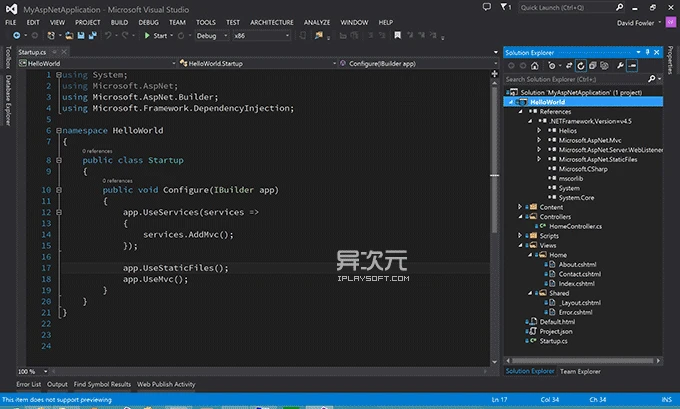Click the Undo arrow icon
This screenshot has width=680, height=409.
tap(108, 36)
